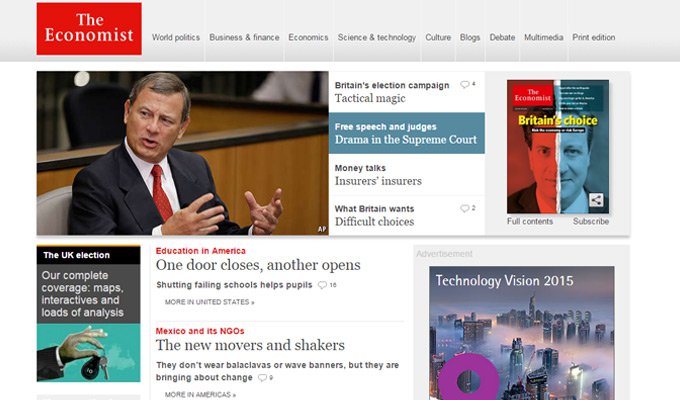The height and width of the screenshot is (400, 680).
Task: Select Britain's election campaign Tactical magic story
Action: pyautogui.click(x=407, y=92)
